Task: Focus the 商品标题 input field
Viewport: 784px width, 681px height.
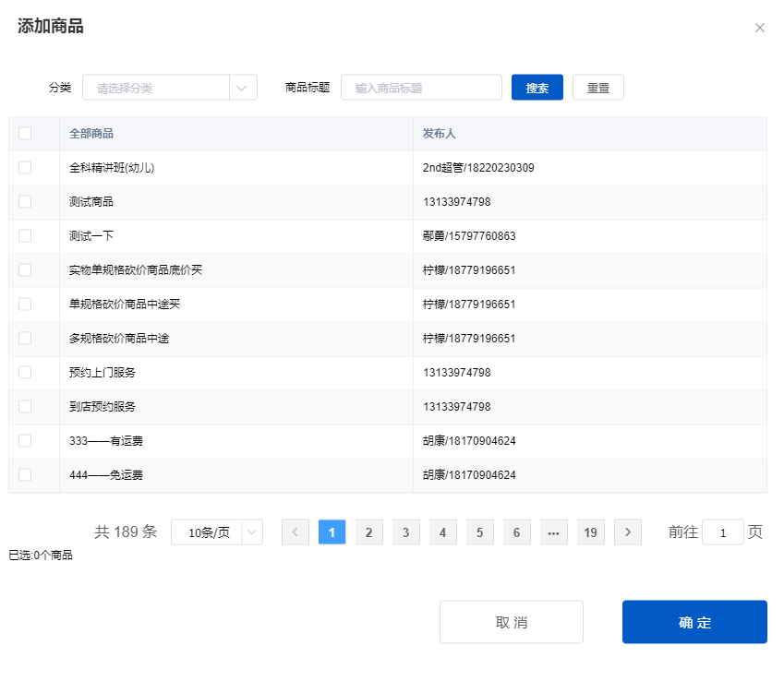Action: (421, 88)
